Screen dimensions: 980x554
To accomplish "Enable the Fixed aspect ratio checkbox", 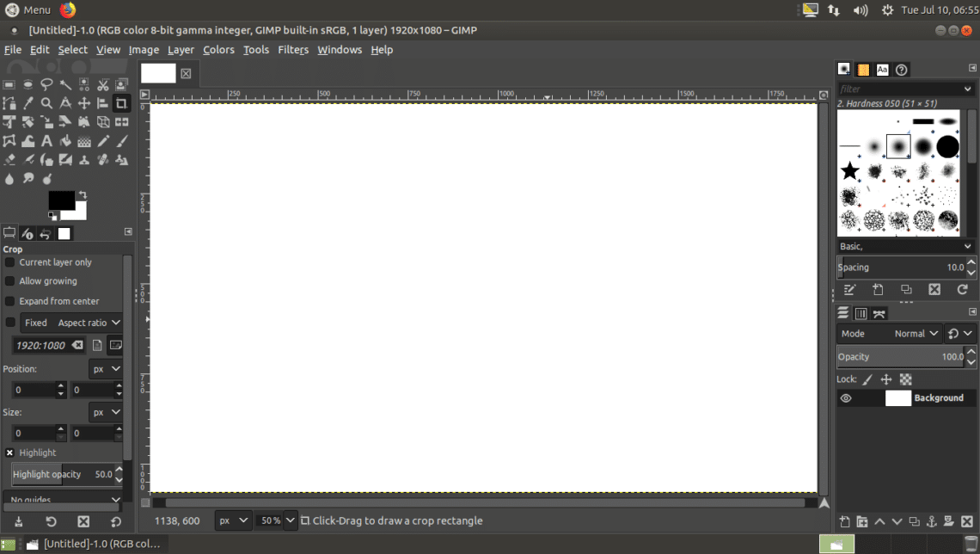I will click(10, 323).
